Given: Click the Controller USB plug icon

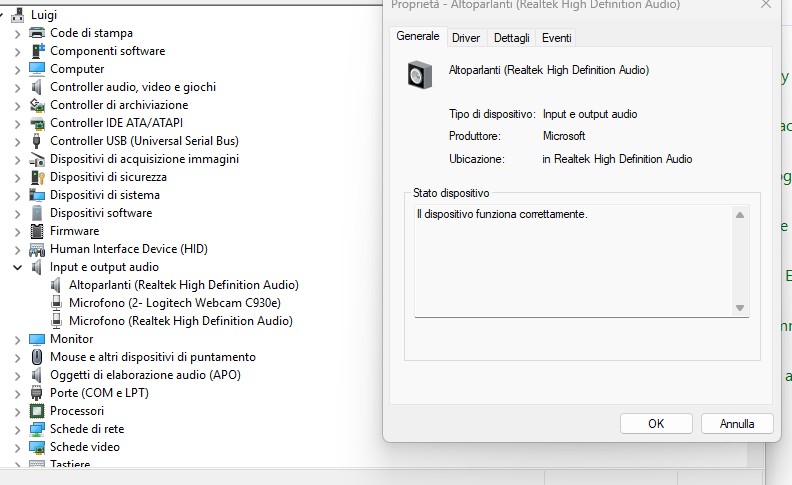Looking at the screenshot, I should click(x=36, y=141).
